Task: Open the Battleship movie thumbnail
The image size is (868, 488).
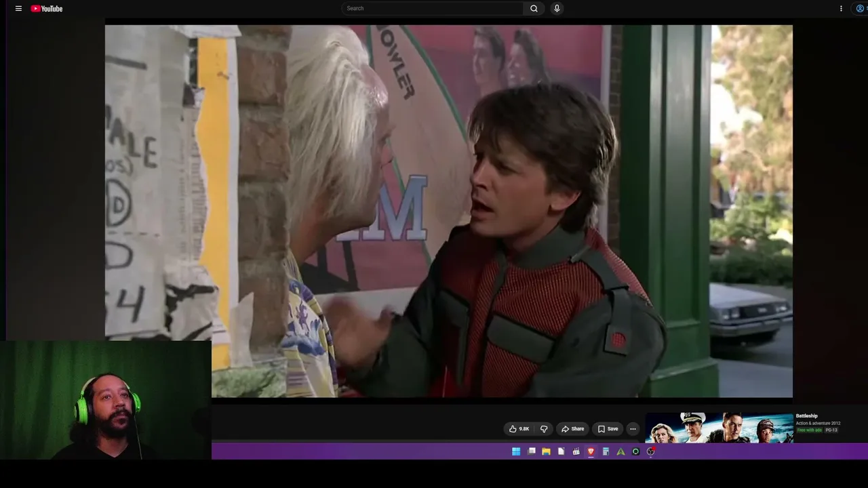Action: pos(719,428)
